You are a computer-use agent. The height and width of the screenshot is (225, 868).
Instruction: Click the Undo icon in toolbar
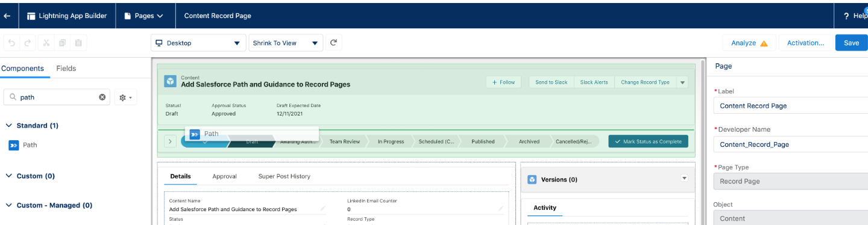click(11, 43)
